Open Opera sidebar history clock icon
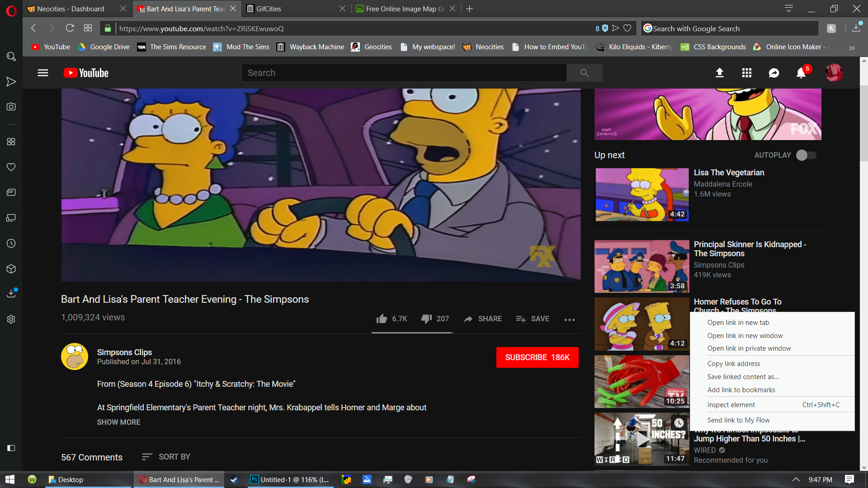 click(x=11, y=244)
